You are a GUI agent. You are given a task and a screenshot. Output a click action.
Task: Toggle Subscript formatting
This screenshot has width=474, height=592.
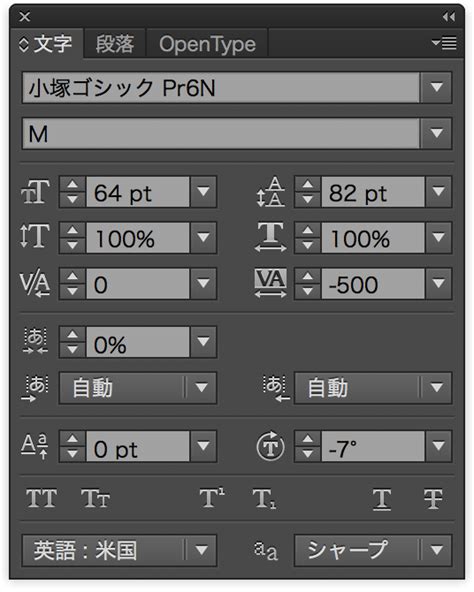[x=264, y=499]
